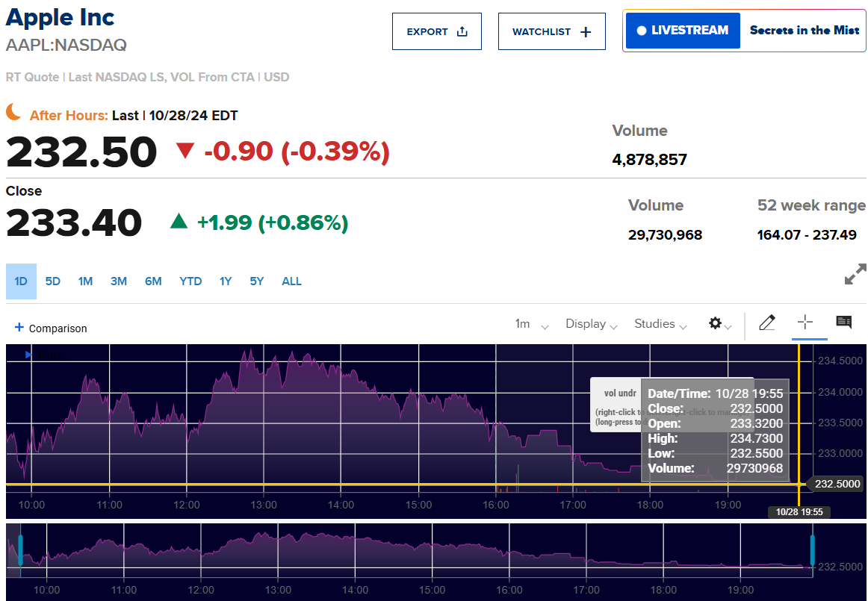Switch to the 1M range tab
868x601 pixels.
(x=85, y=281)
